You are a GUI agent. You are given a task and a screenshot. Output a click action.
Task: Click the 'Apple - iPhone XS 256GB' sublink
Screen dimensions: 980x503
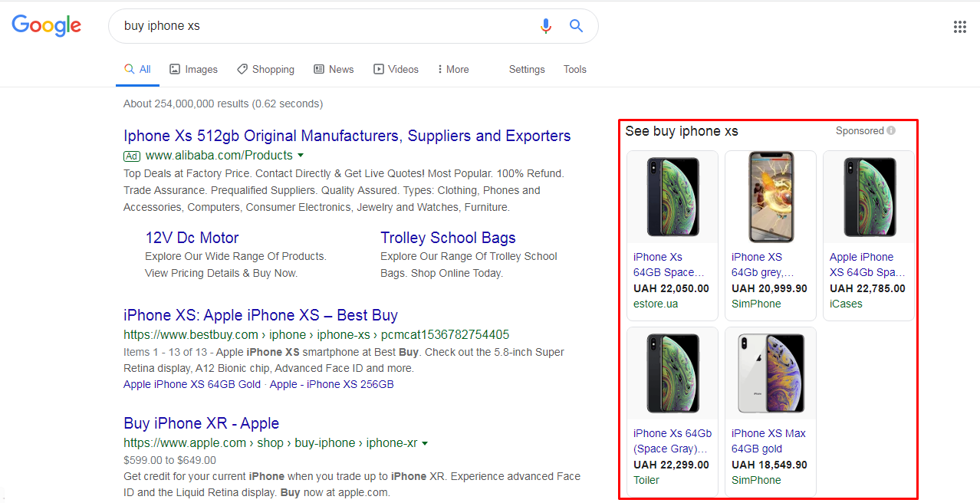332,384
